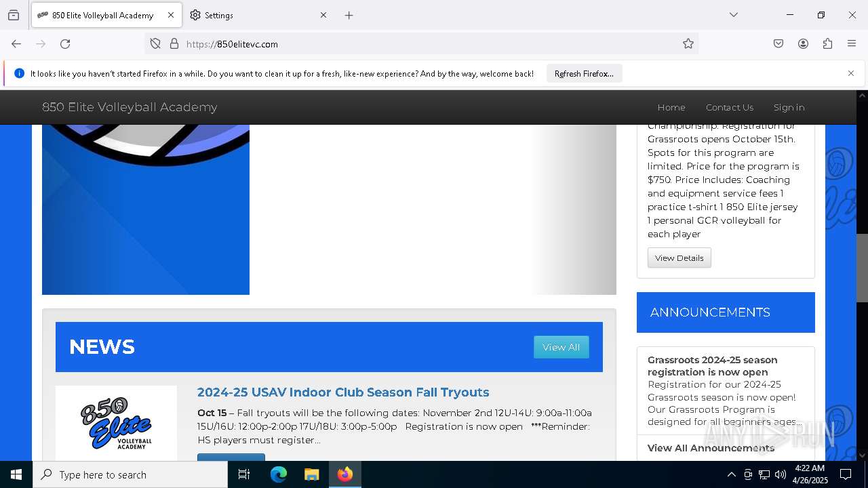
Task: Open a new tab with plus
Action: [x=349, y=15]
